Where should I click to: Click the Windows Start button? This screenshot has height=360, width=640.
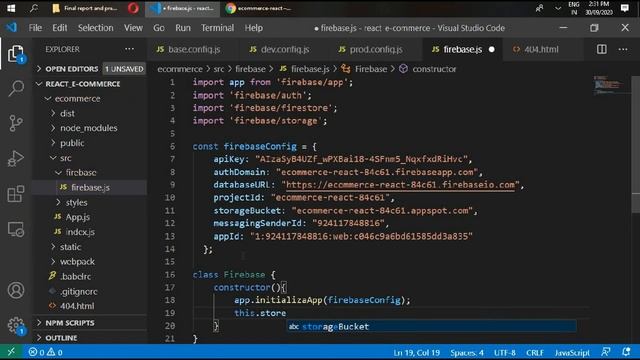[11, 8]
